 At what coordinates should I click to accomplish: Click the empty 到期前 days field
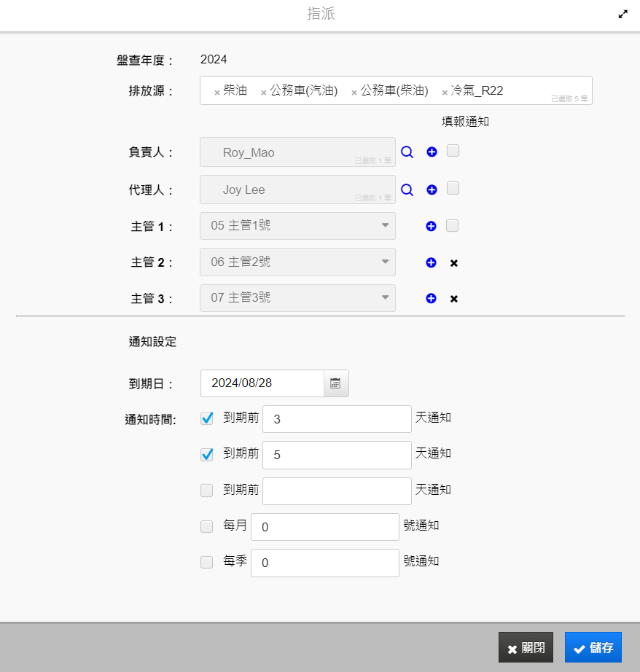[x=337, y=491]
